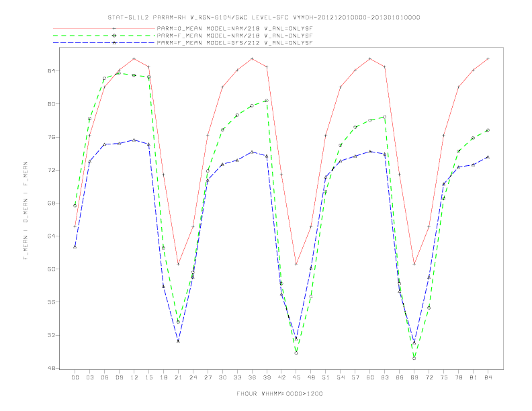Image resolution: width=532 pixels, height=411 pixels.
Task: Click blue triangle data point at hour 84
Action: click(x=488, y=157)
